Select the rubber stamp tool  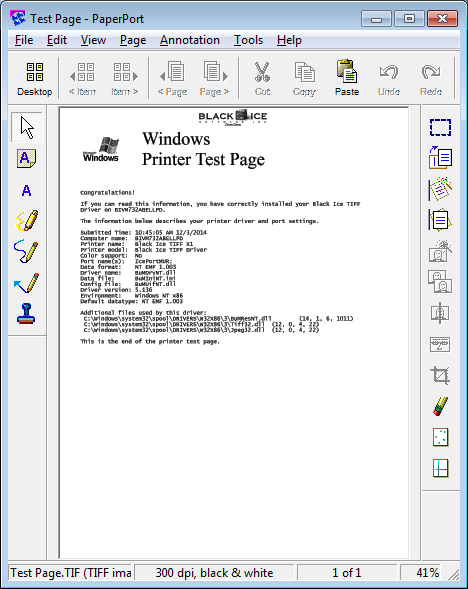[26, 314]
